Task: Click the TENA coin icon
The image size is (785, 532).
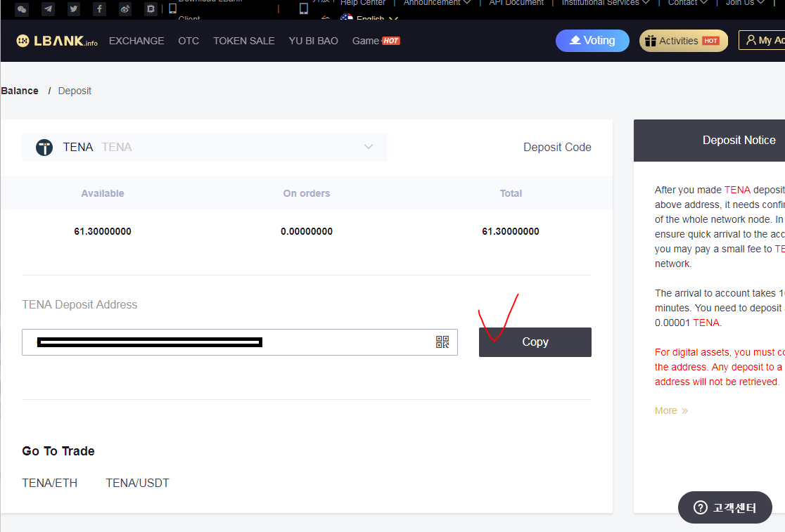Action: tap(44, 148)
